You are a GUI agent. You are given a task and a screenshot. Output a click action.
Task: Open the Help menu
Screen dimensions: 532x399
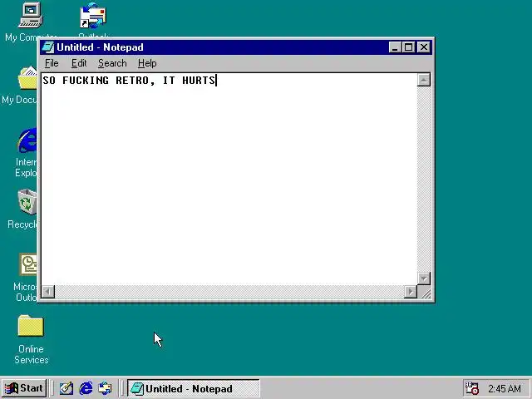147,63
